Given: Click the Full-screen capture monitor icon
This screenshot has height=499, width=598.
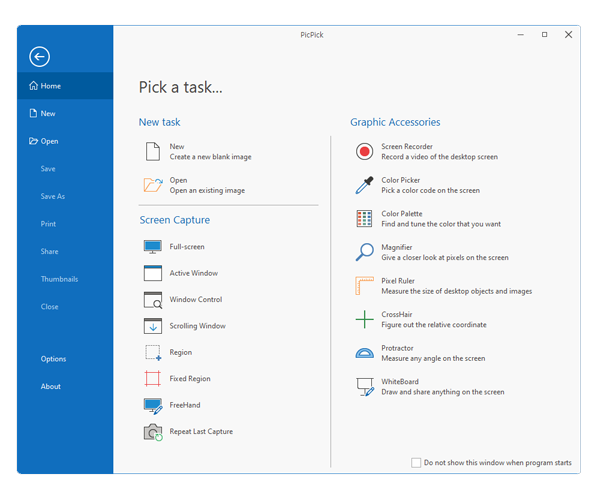Looking at the screenshot, I should click(153, 247).
